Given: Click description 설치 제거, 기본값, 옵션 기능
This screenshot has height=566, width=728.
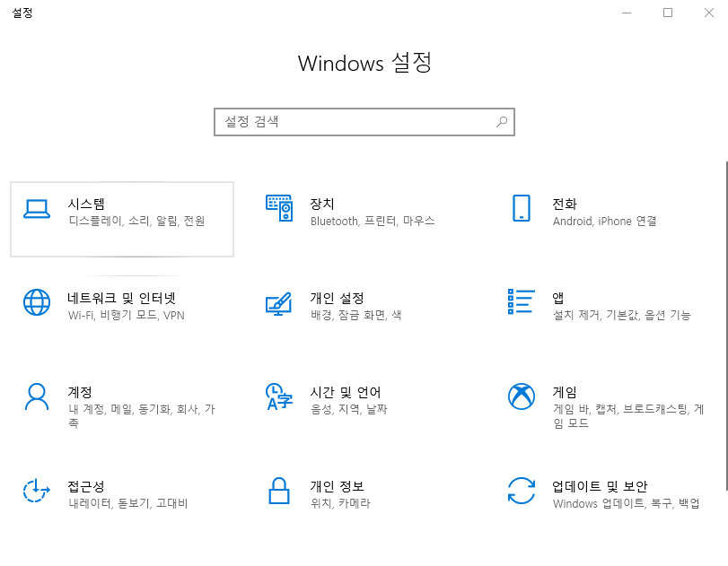Looking at the screenshot, I should [622, 315].
